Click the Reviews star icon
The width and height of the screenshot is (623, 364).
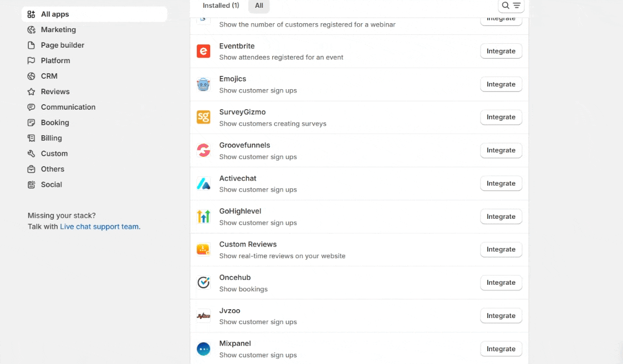(31, 92)
